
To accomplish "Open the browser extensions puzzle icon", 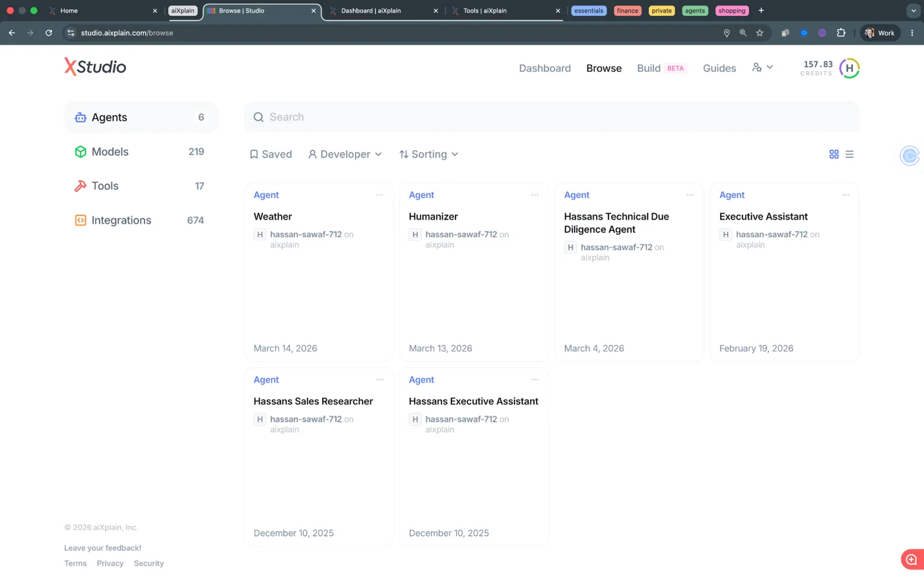I will click(x=841, y=33).
